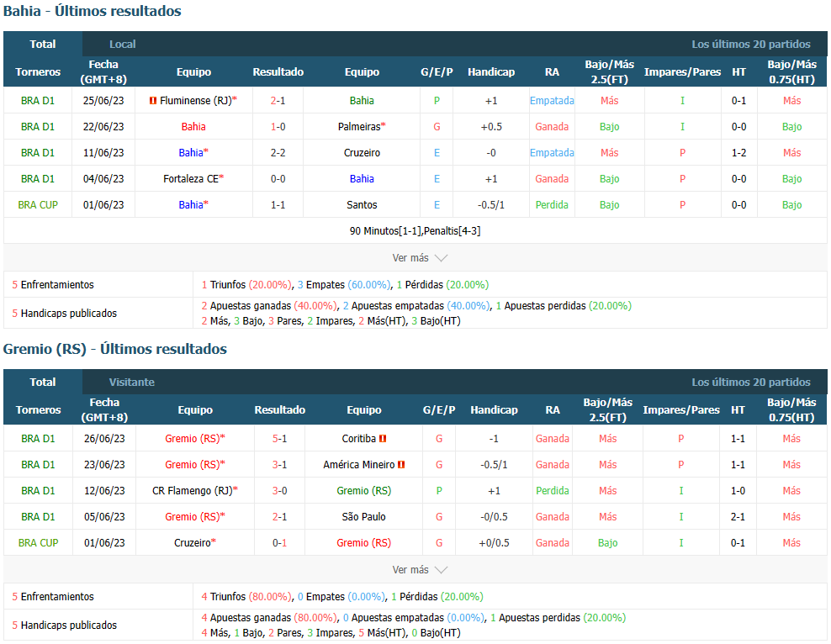Click the date 25/06/23 in Bahia table
The width and height of the screenshot is (831, 644).
103,101
